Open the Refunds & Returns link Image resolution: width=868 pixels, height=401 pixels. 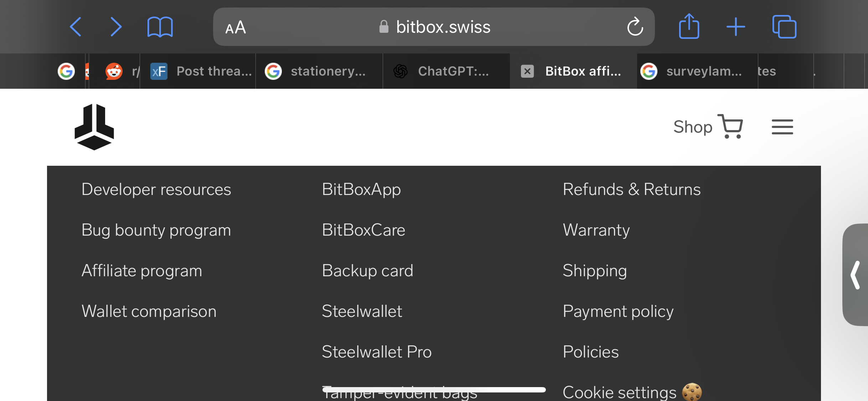(x=631, y=189)
